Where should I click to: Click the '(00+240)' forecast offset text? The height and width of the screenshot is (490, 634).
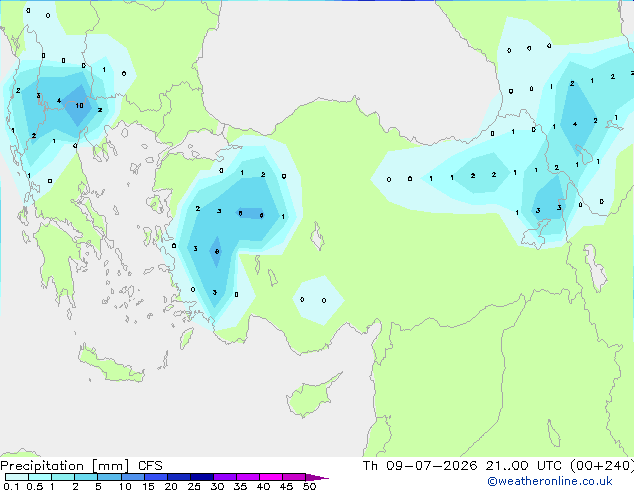tap(602, 465)
